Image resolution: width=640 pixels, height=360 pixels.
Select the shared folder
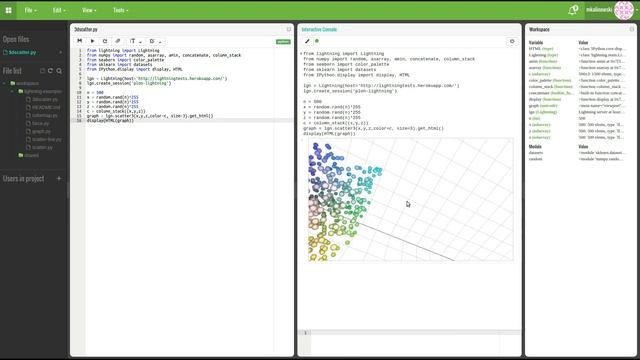29,155
